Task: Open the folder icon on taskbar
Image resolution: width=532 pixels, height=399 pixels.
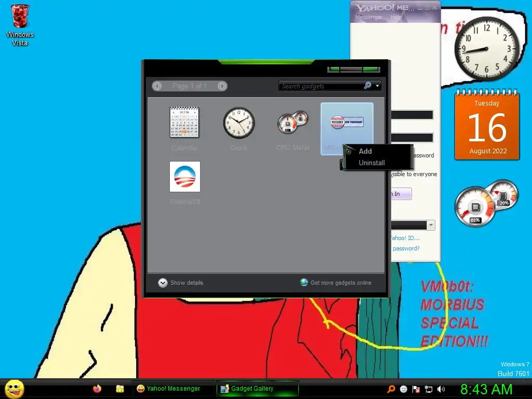Action: [120, 389]
